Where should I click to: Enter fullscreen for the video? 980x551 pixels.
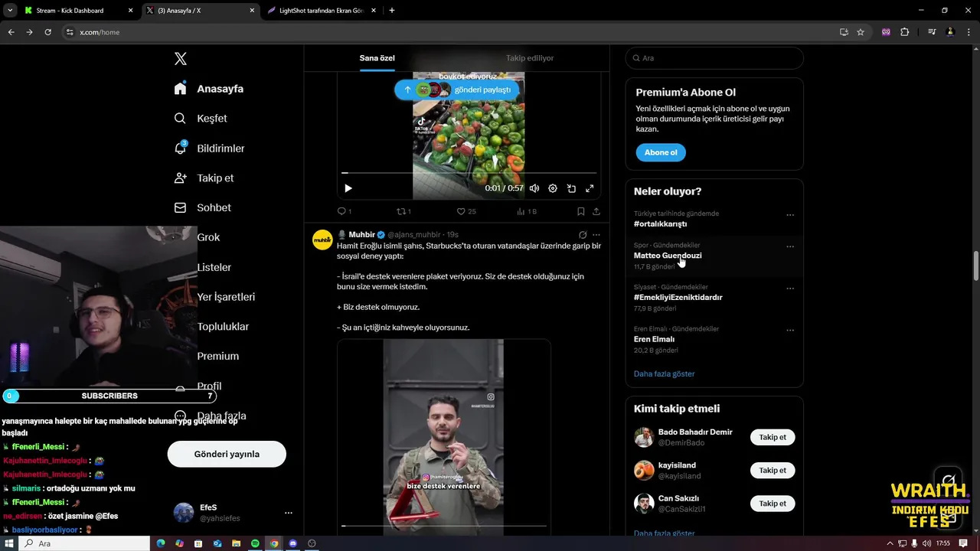590,188
